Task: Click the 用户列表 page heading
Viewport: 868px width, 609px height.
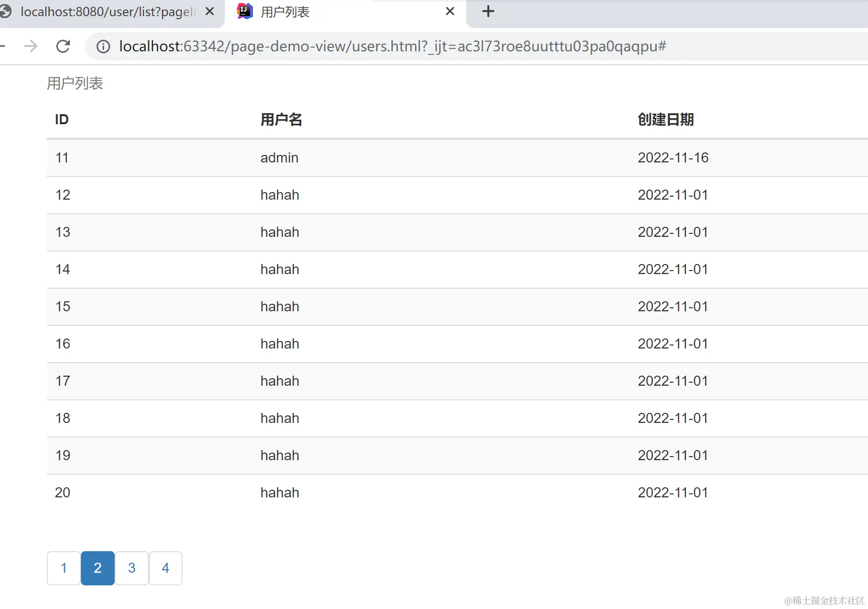Action: click(x=75, y=83)
